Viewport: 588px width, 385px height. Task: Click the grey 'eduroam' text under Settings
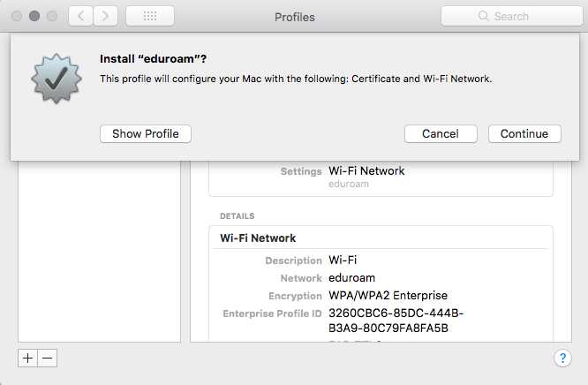click(349, 184)
